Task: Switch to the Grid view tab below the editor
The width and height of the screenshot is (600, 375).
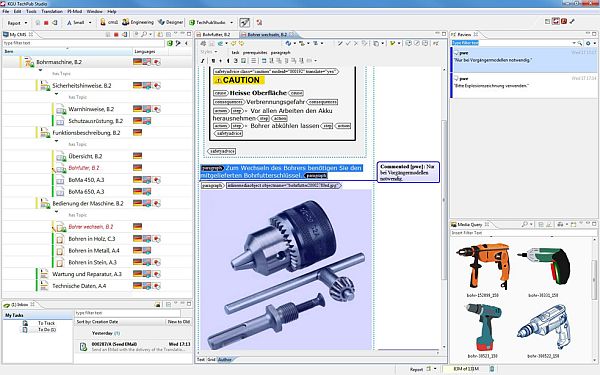Action: tap(211, 360)
